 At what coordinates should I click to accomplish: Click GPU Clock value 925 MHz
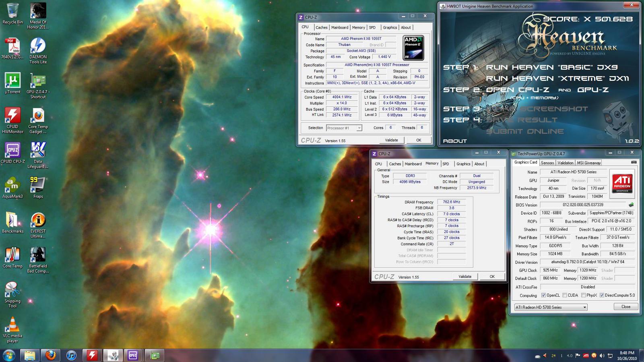[x=550, y=270]
